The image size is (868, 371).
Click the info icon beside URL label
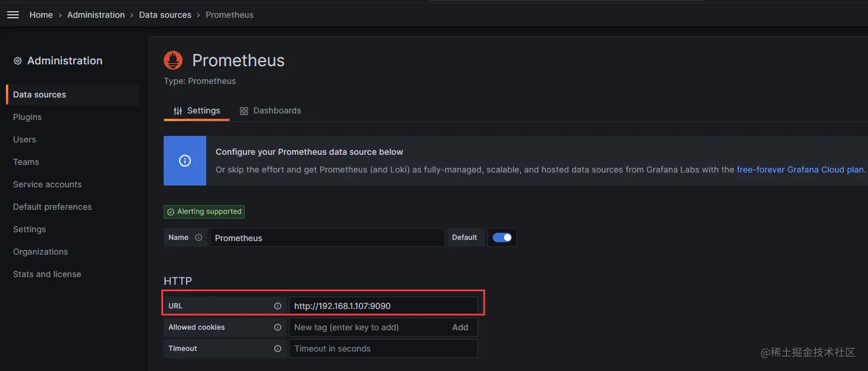point(278,306)
